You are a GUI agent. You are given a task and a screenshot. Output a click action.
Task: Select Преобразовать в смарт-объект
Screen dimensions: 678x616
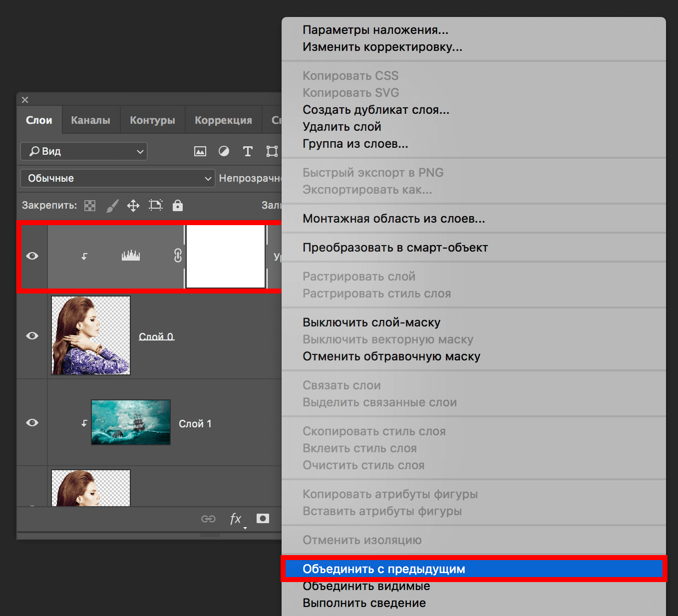click(x=395, y=248)
